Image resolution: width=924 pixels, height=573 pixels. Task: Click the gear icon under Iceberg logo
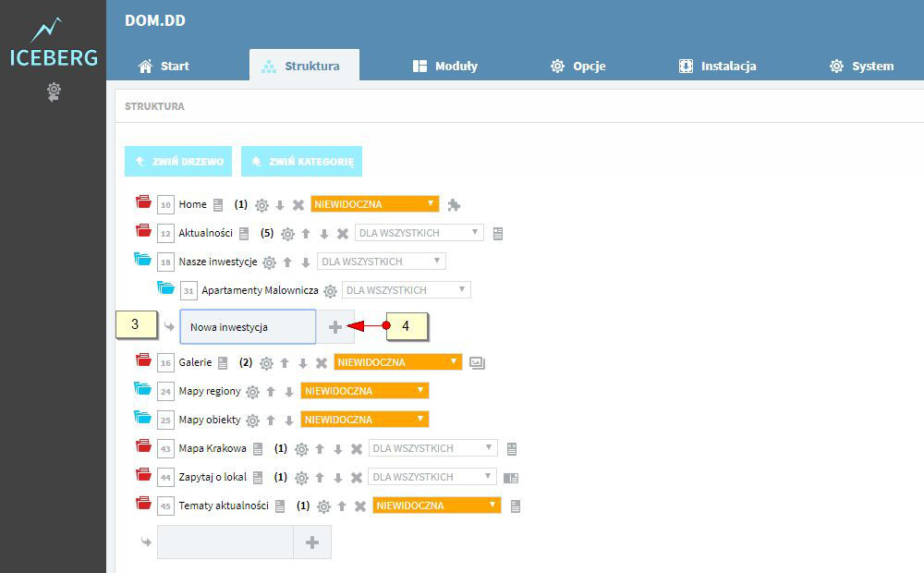[x=54, y=92]
